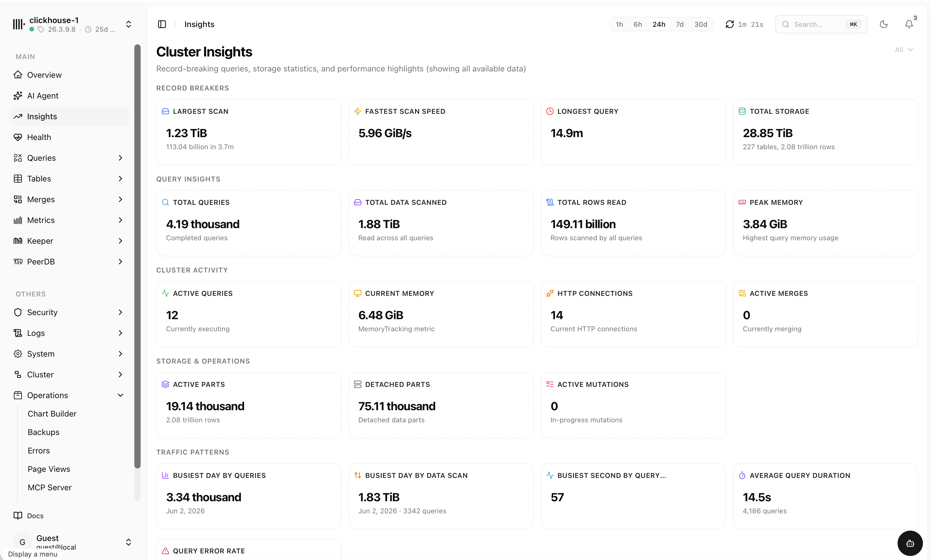This screenshot has width=931, height=560.
Task: Collapse the Operations menu
Action: click(69, 395)
